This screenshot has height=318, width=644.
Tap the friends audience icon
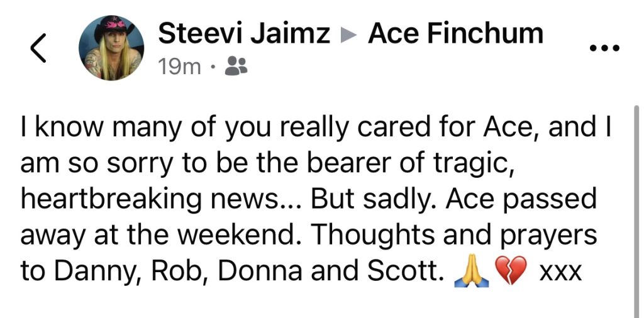235,65
